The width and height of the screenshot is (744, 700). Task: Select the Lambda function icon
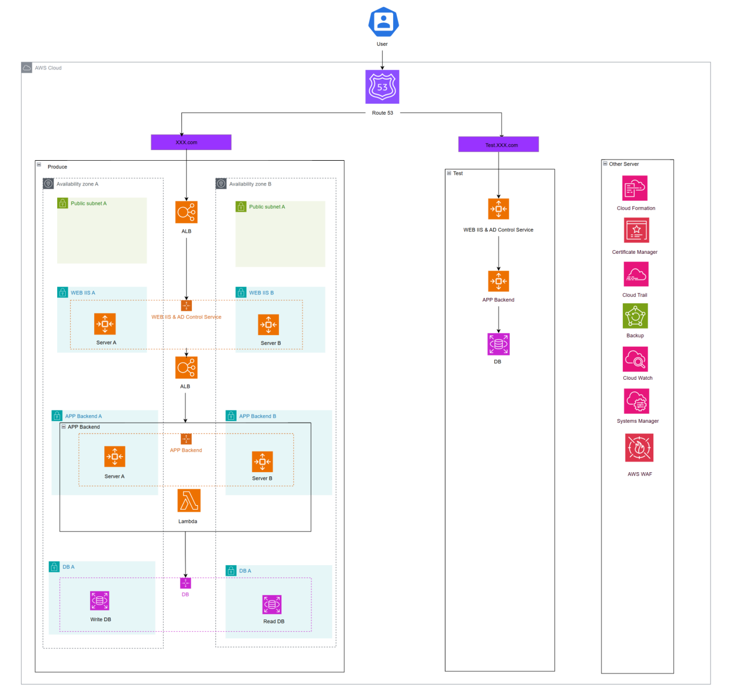tap(189, 500)
